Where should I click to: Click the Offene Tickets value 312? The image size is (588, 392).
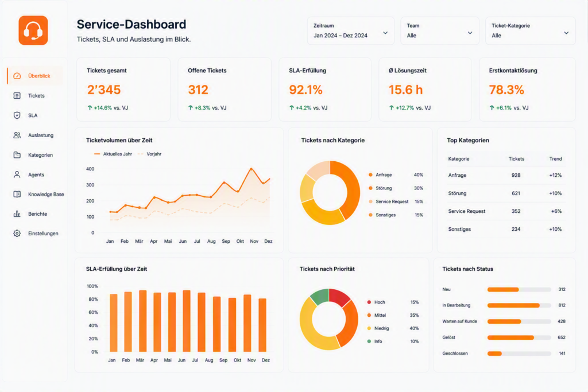click(198, 90)
